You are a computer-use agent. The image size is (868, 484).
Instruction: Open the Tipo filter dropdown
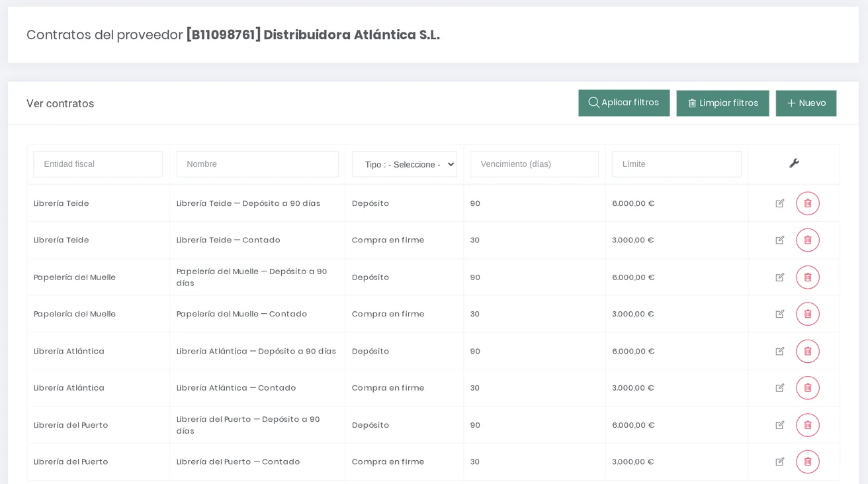(404, 164)
